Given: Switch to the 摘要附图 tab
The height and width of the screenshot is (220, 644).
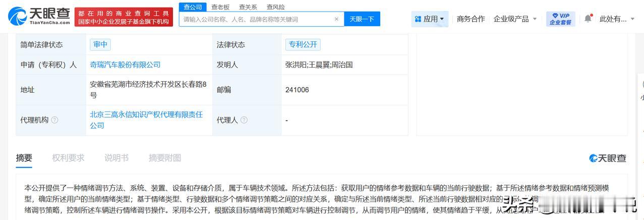Looking at the screenshot, I should 165,158.
